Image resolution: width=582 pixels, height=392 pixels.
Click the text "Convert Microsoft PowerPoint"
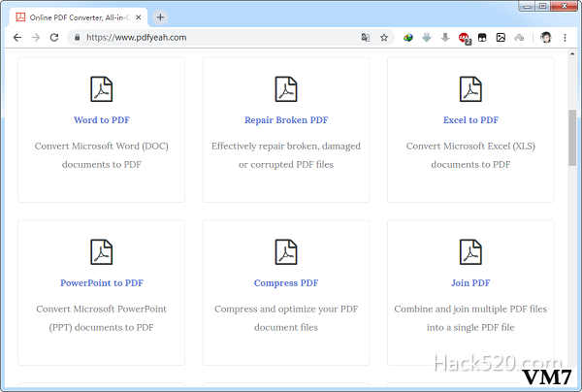[101, 309]
